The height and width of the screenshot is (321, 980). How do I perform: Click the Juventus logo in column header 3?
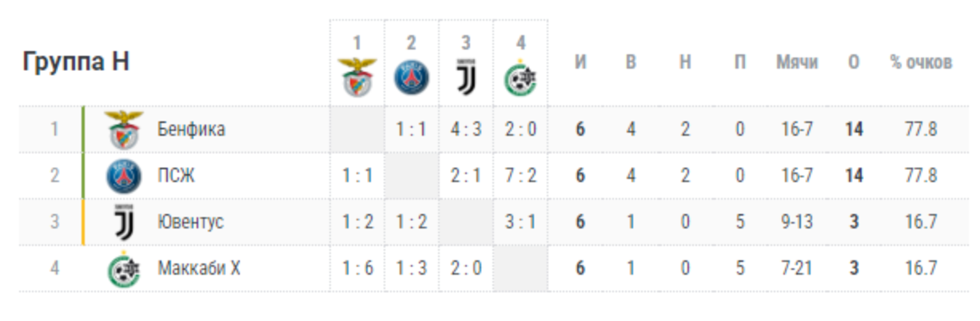(466, 77)
